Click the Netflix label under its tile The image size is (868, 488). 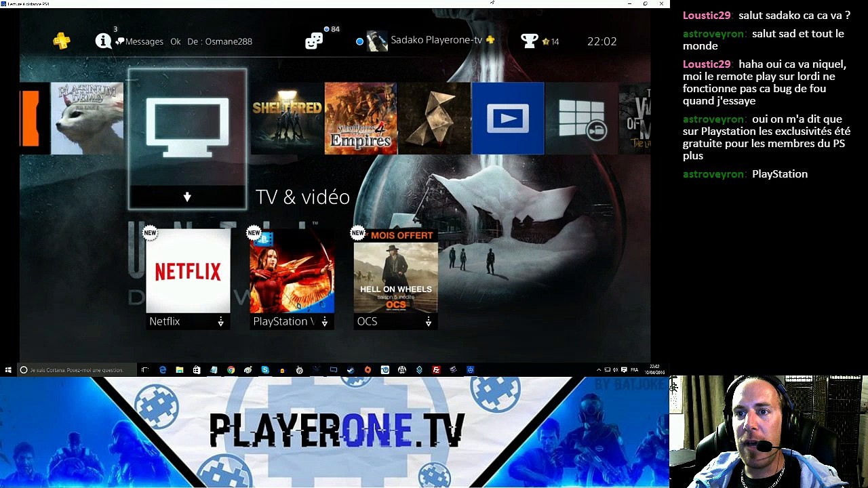pyautogui.click(x=165, y=321)
